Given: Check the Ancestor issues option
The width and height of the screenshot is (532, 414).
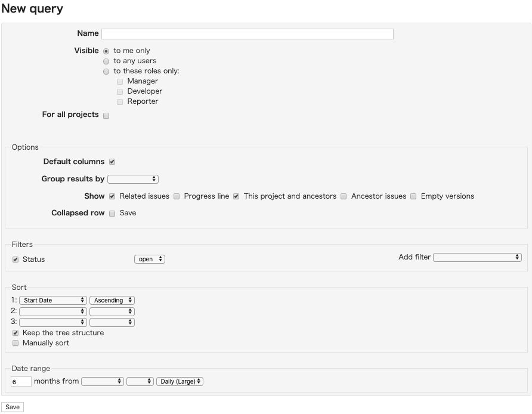Looking at the screenshot, I should (x=344, y=196).
